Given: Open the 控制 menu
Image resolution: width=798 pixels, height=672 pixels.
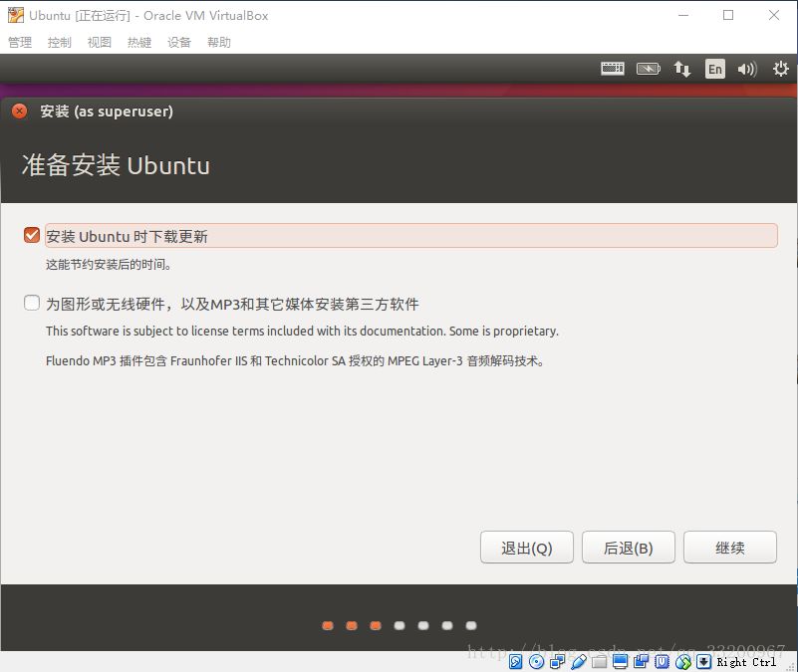Looking at the screenshot, I should 60,42.
